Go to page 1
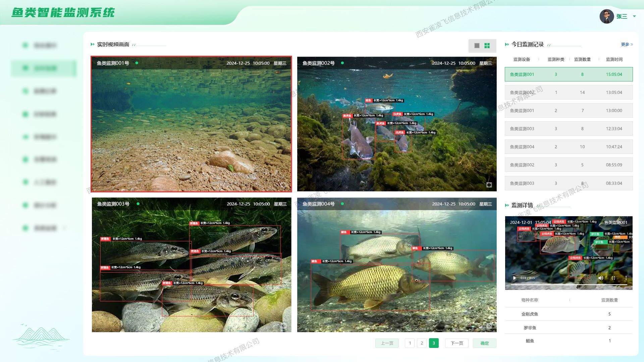This screenshot has width=644, height=362. point(410,343)
